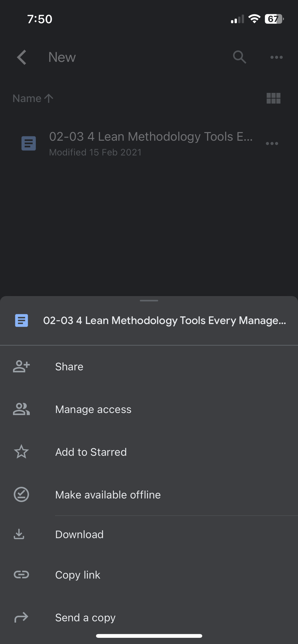The image size is (298, 644).
Task: Choose Send a copy option
Action: [85, 618]
